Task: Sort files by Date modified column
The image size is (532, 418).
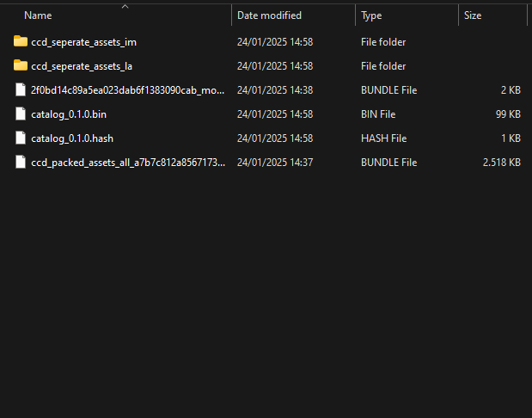Action: point(269,15)
